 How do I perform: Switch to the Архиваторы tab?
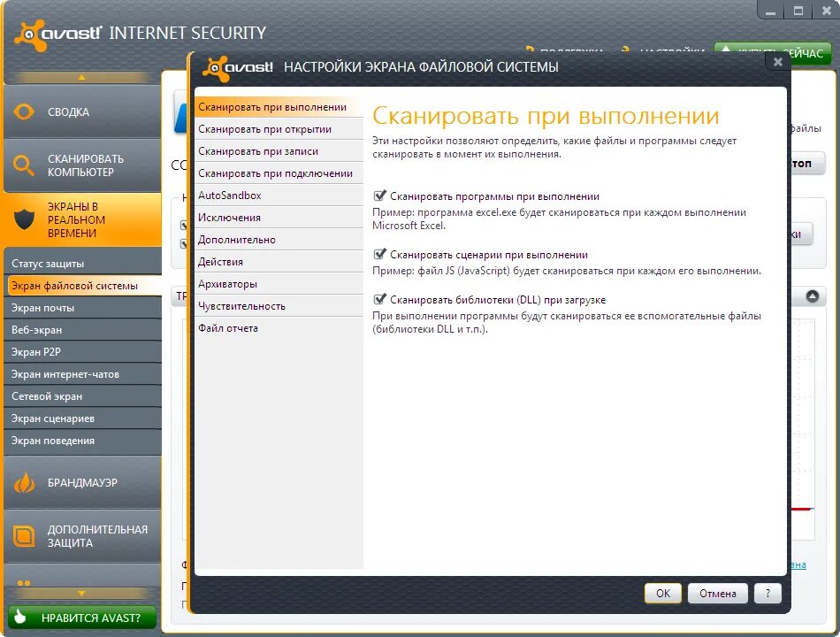pyautogui.click(x=279, y=284)
